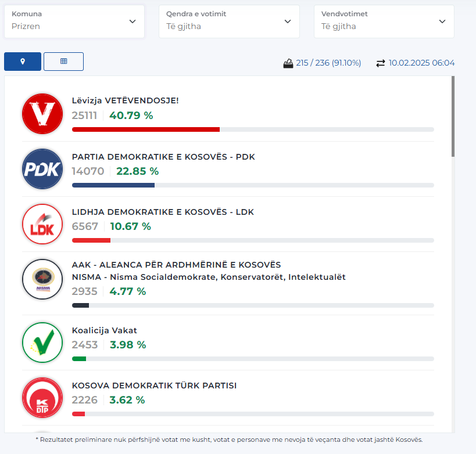Click the 40.79 % percentage

(131, 116)
